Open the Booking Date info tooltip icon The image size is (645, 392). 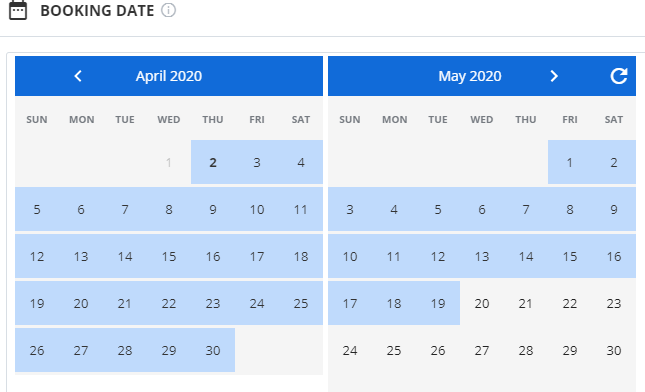(x=168, y=10)
